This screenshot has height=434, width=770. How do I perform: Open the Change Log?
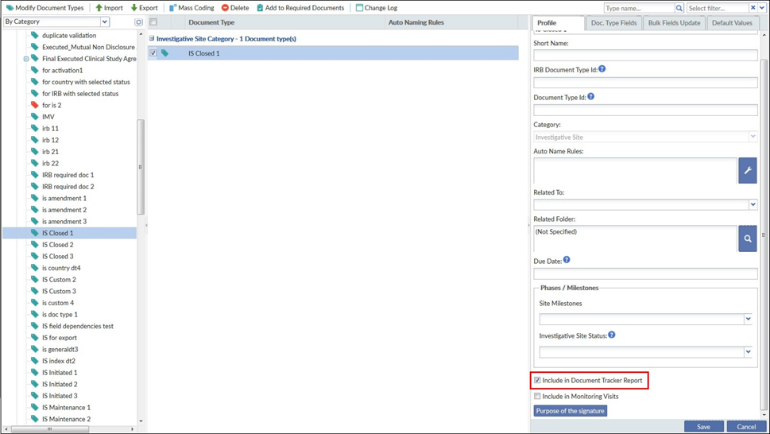376,8
